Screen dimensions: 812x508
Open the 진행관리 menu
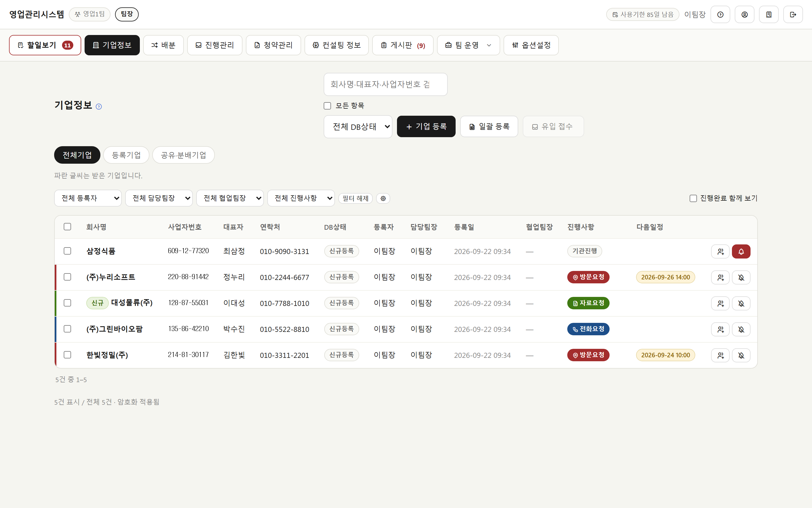[x=215, y=45]
